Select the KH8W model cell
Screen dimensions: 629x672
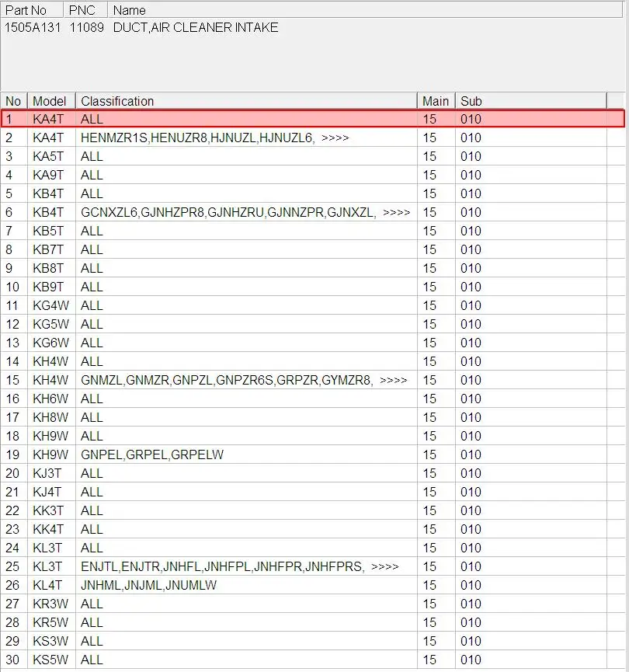50,417
